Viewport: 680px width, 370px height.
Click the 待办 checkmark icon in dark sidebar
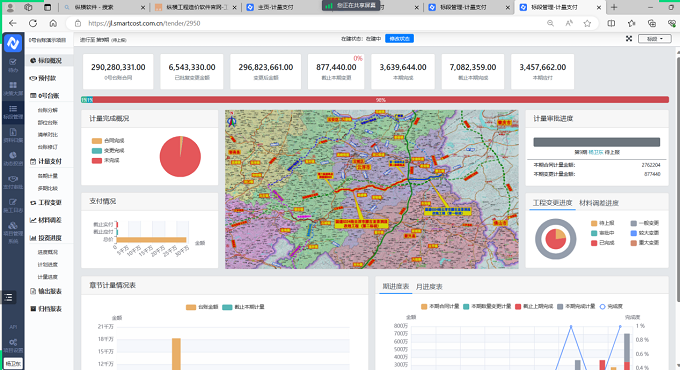tap(13, 62)
